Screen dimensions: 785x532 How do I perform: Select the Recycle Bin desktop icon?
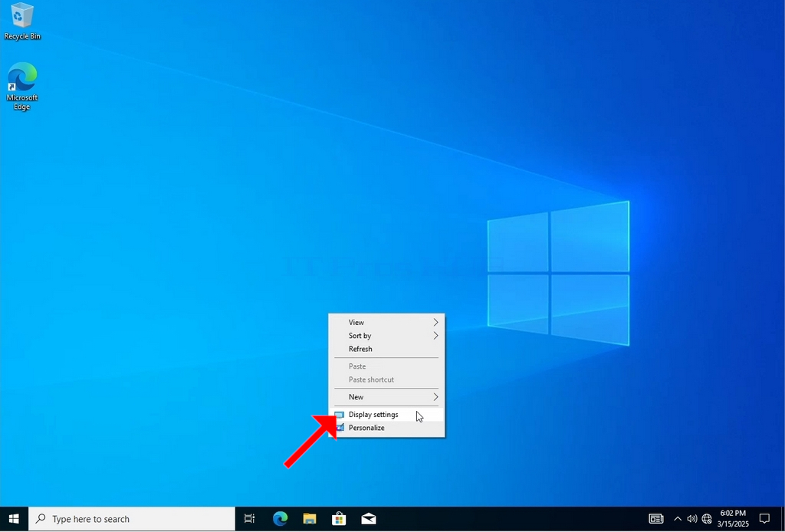click(x=22, y=21)
